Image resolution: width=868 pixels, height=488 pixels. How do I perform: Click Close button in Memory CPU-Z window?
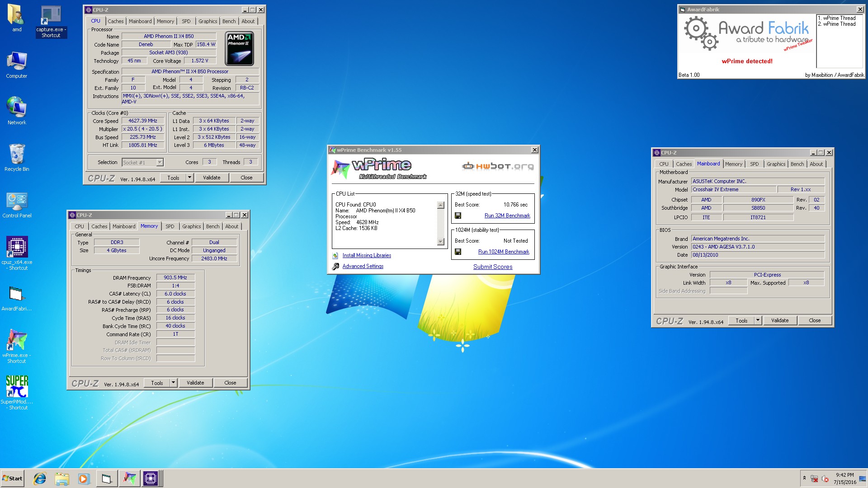[x=230, y=383]
